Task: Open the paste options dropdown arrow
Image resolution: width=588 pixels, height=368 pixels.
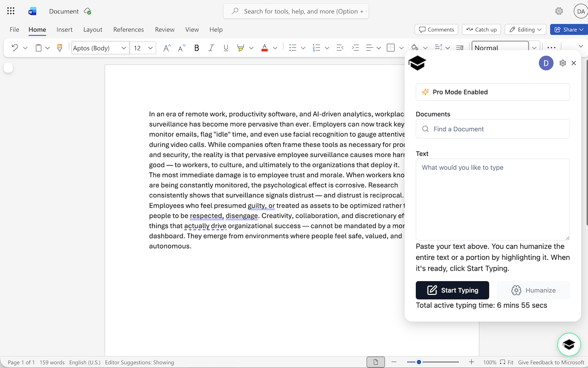Action: tap(47, 48)
